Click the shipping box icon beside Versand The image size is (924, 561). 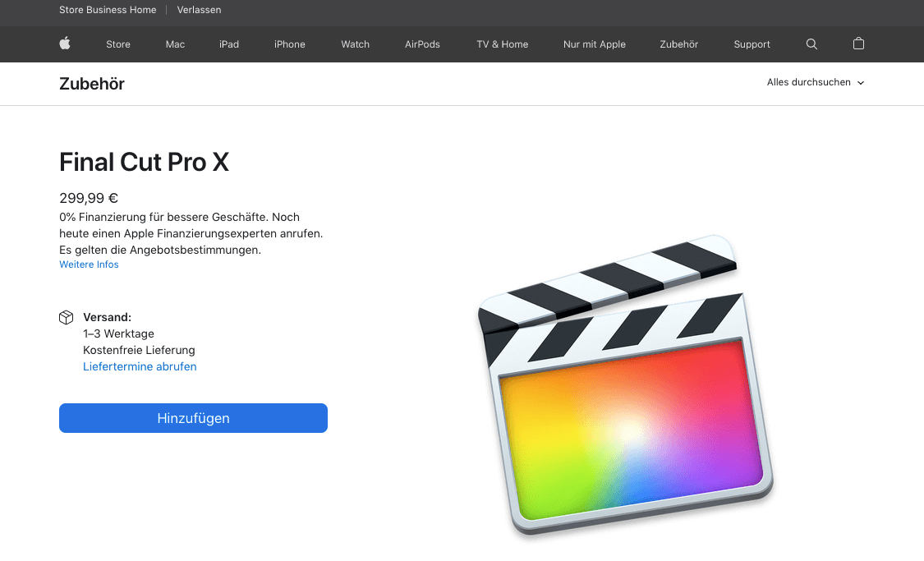(66, 317)
